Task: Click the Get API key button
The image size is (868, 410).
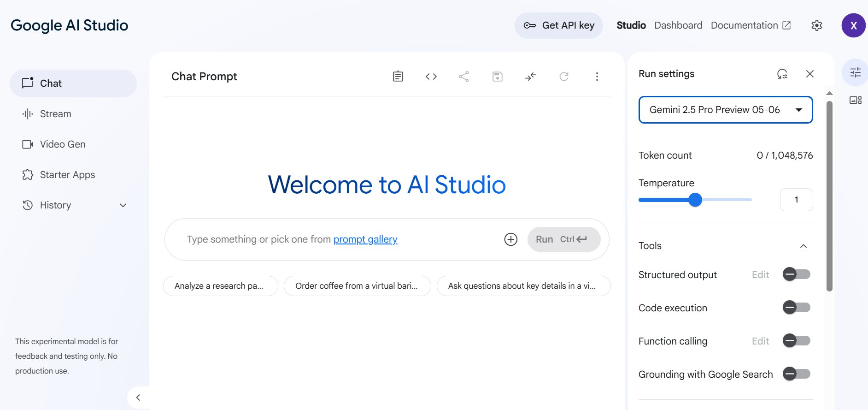Action: point(559,25)
